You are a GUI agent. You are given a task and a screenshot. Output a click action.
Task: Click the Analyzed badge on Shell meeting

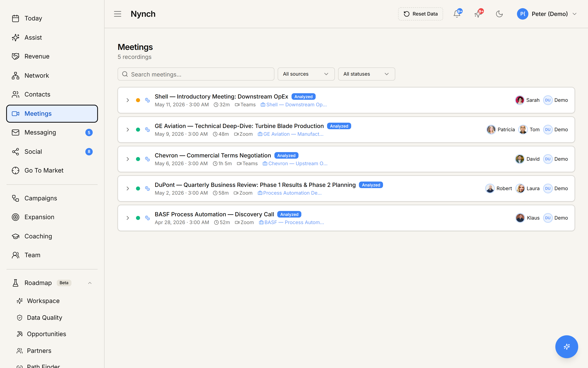click(x=303, y=97)
